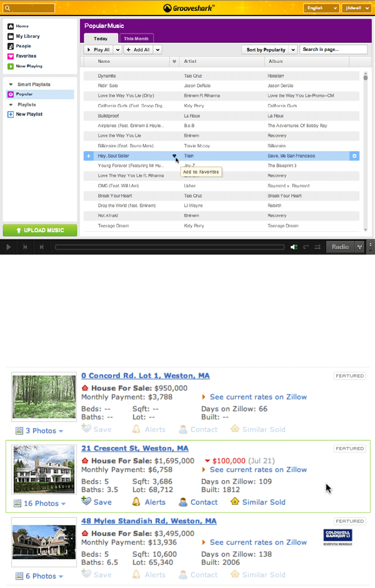Collapse the Playlists section
Viewport: 375px width, 588px height.
click(x=10, y=105)
